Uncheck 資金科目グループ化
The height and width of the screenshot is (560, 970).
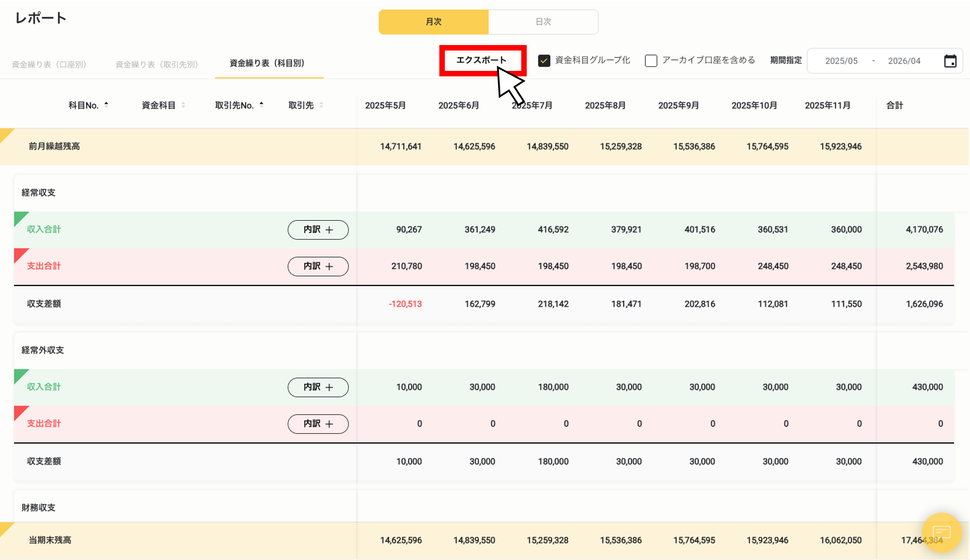point(544,61)
